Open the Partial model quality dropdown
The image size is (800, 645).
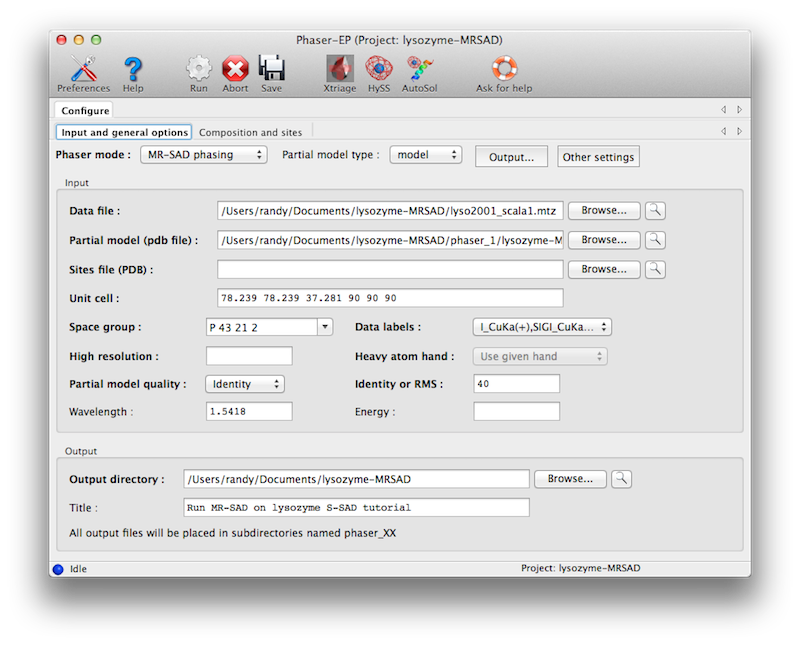[245, 384]
